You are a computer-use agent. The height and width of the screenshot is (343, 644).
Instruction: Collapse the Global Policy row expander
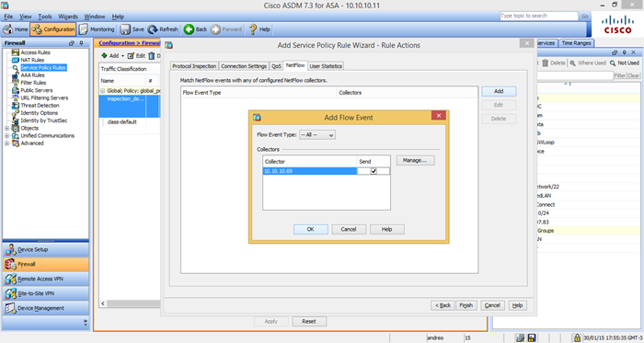(103, 91)
